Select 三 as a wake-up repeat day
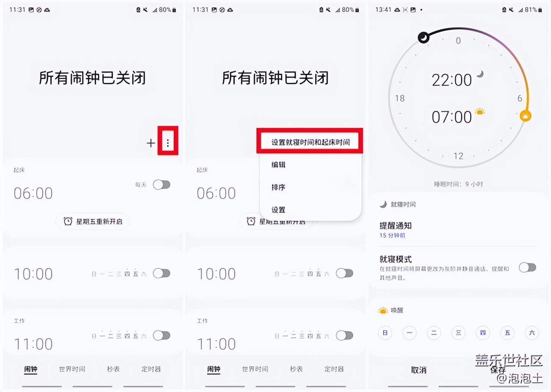This screenshot has height=392, width=551. click(x=458, y=333)
